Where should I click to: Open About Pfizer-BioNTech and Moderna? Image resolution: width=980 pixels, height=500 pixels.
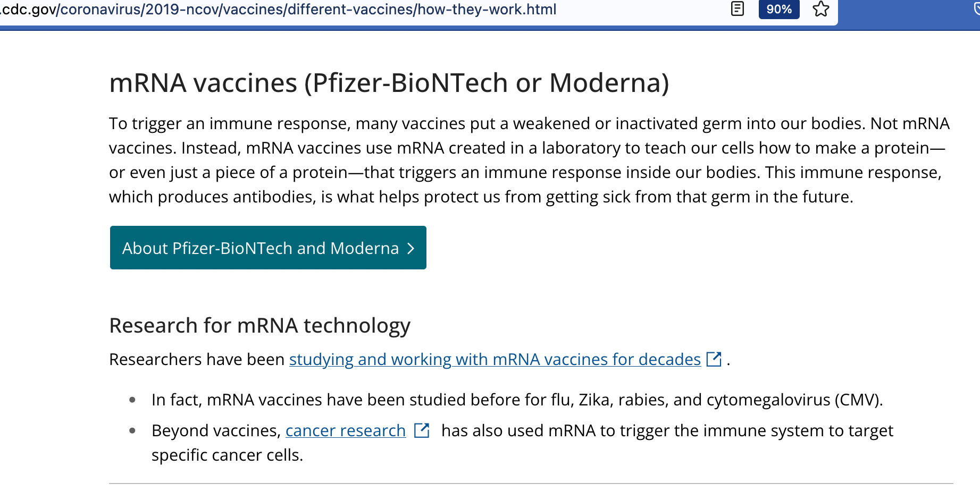261,248
